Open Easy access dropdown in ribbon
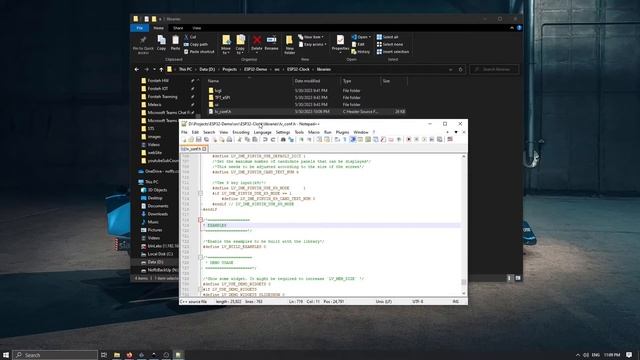Screen dimensions: 640x360 pos(313,44)
